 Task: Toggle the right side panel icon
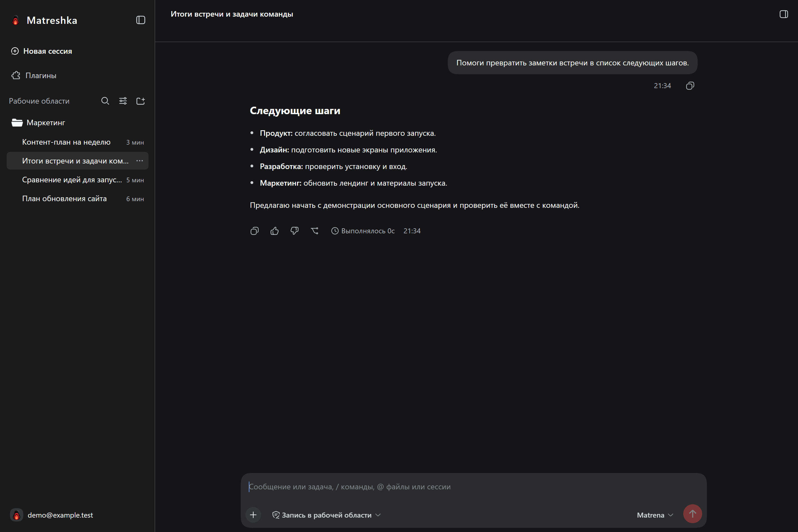pyautogui.click(x=784, y=14)
